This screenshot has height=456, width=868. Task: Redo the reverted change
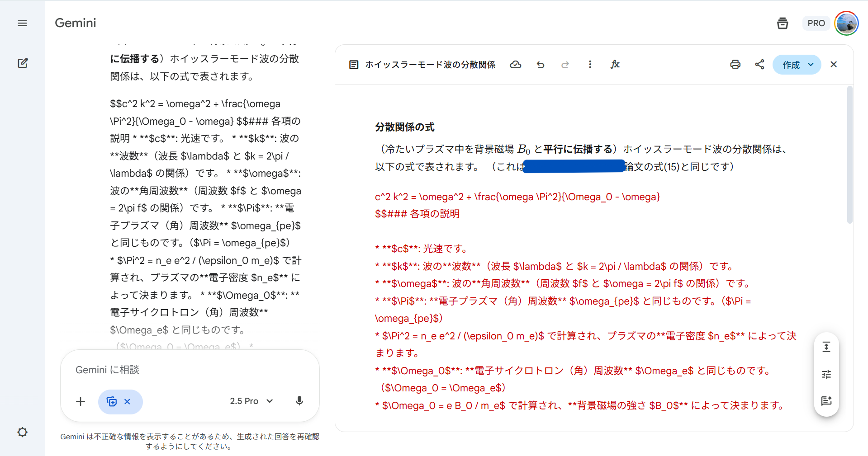click(x=565, y=65)
